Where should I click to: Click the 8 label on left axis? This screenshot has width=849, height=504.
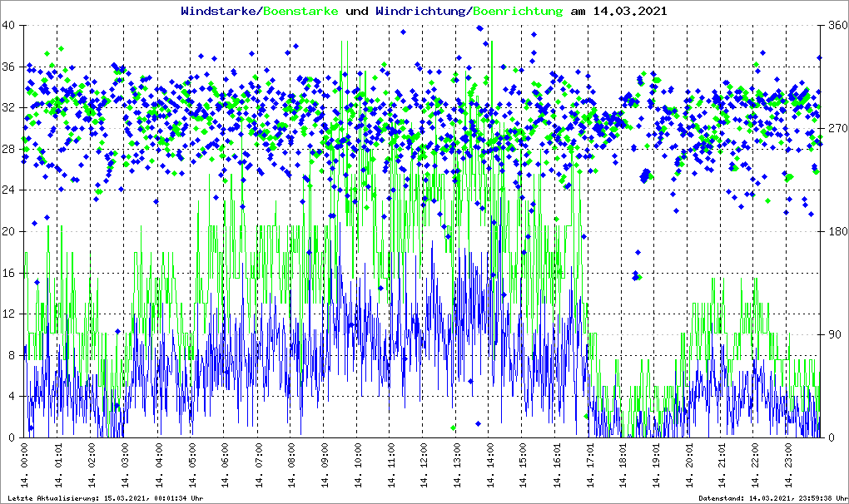[x=12, y=355]
